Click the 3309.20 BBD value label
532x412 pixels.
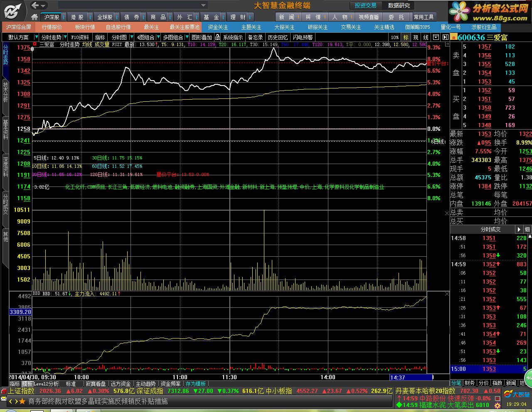20,312
